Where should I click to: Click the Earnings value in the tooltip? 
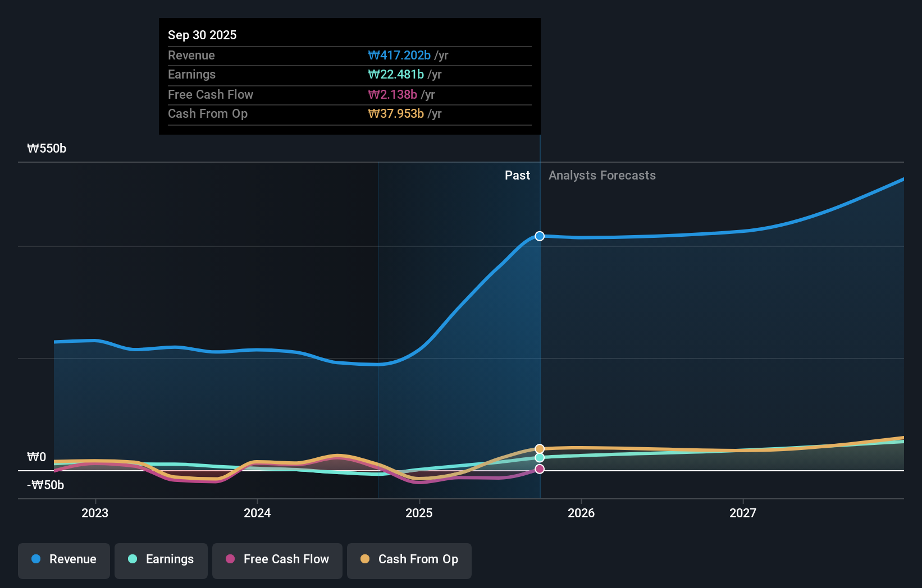click(x=396, y=74)
